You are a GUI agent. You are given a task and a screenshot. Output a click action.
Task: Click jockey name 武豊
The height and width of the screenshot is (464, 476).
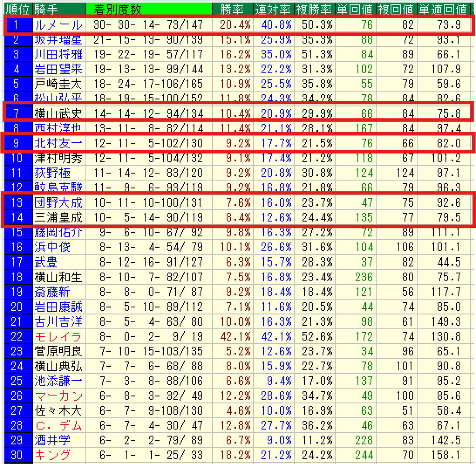click(46, 262)
